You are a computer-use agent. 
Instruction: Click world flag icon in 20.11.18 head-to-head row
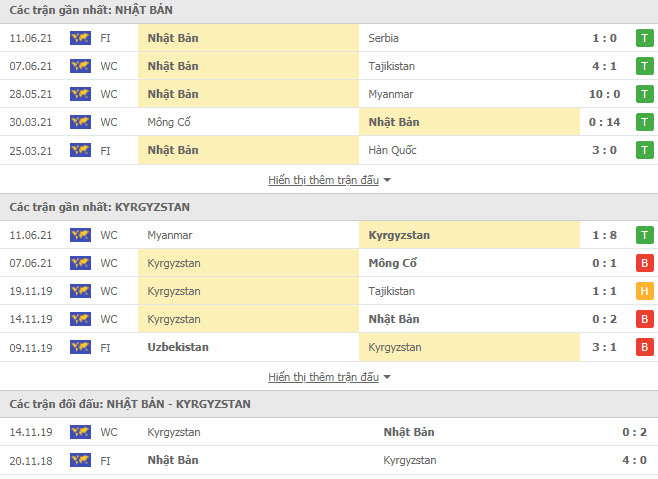[80, 460]
